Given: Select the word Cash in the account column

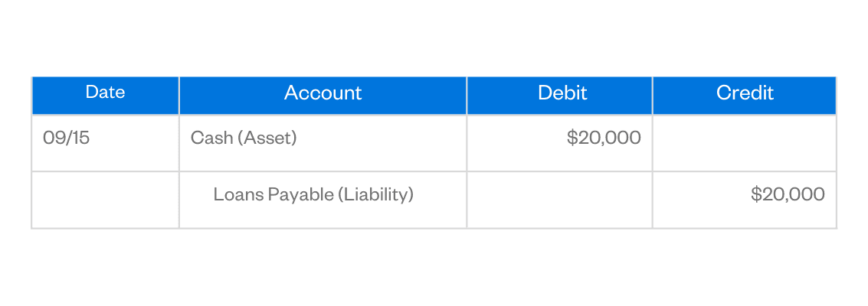Looking at the screenshot, I should (207, 138).
